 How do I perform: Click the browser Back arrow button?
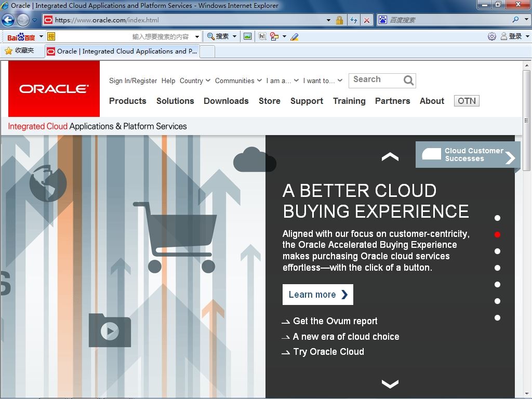(x=8, y=20)
